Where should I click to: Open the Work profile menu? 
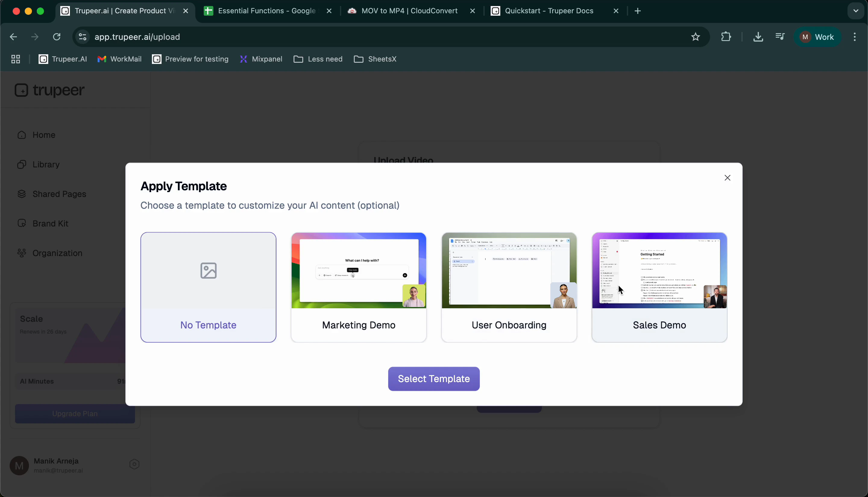818,36
